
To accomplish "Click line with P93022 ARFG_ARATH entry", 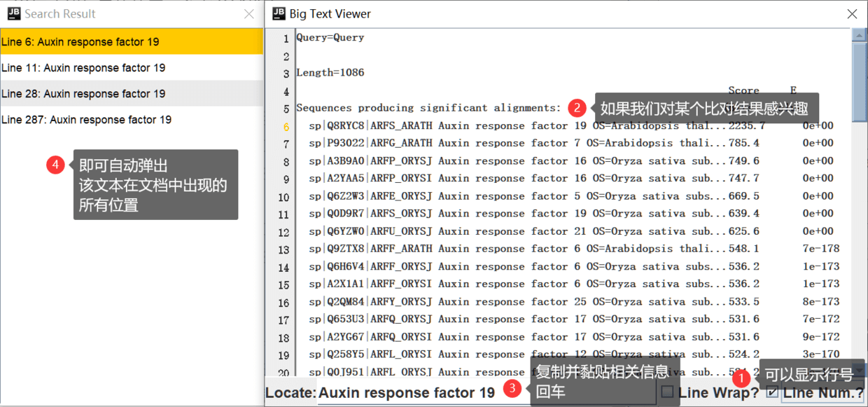I will [571, 144].
